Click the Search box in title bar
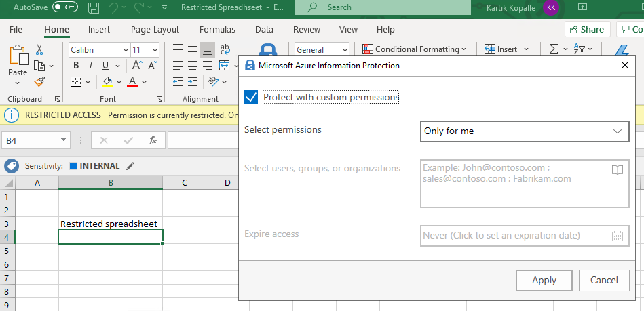The height and width of the screenshot is (311, 644). (x=383, y=7)
